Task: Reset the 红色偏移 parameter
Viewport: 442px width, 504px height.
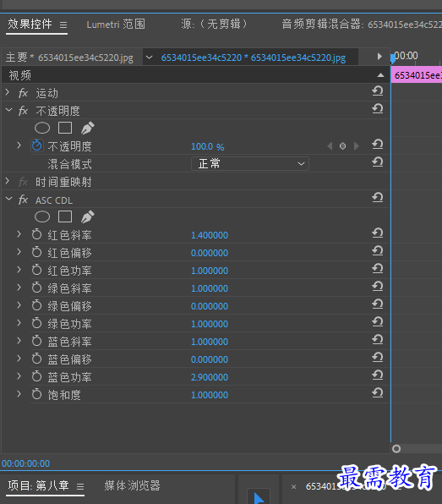Action: click(378, 250)
